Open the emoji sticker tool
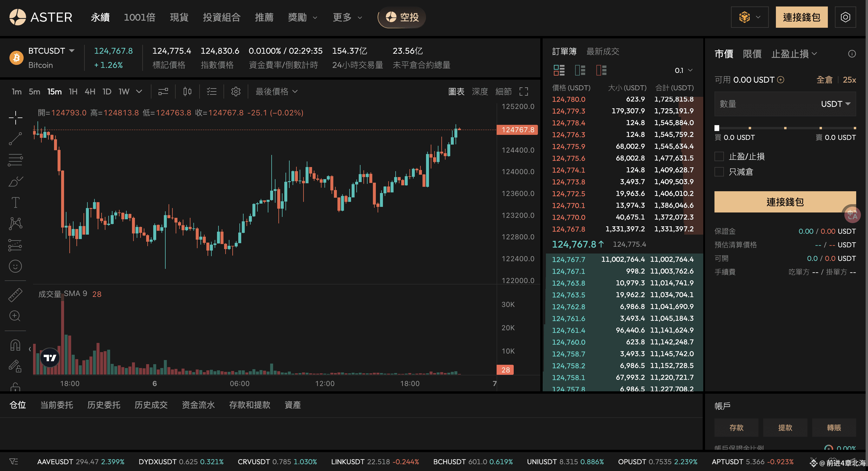 [x=15, y=266]
